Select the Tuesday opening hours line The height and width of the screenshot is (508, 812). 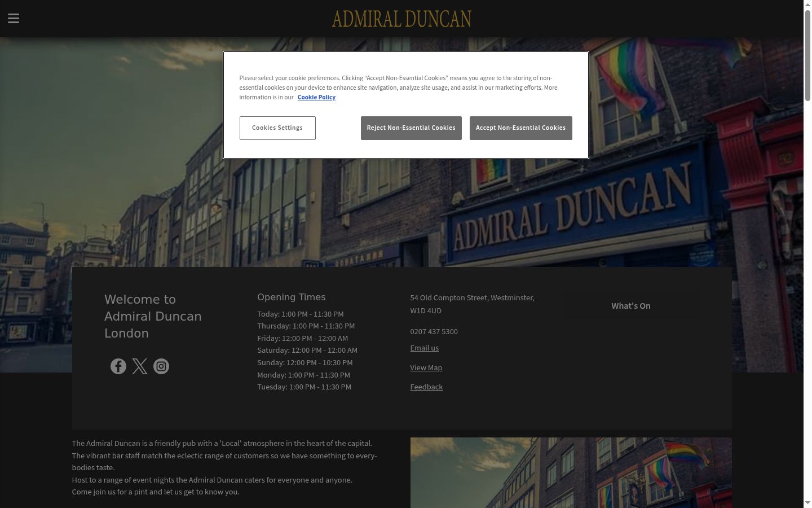click(304, 387)
